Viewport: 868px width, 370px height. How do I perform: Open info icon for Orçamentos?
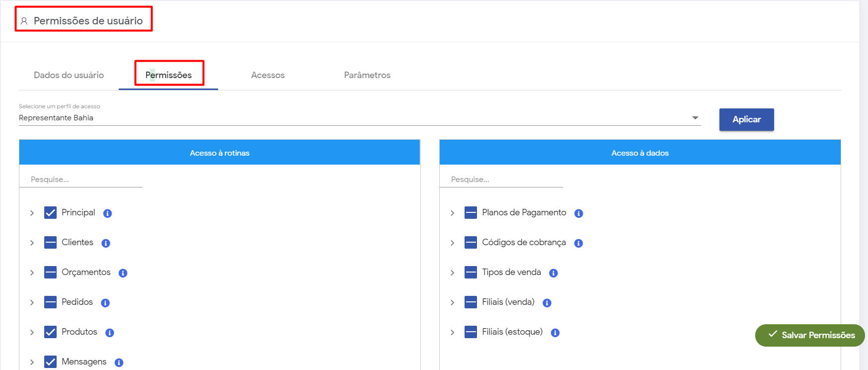tap(123, 273)
